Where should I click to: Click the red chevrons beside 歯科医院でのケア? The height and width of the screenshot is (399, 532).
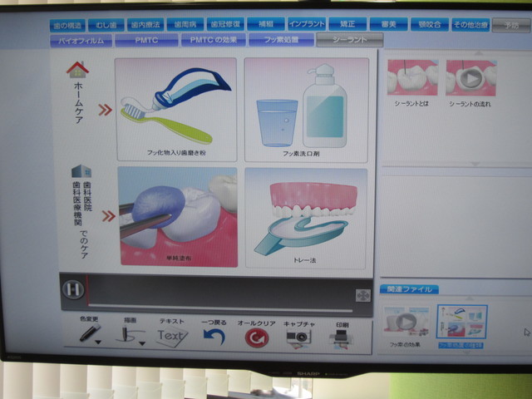click(109, 216)
